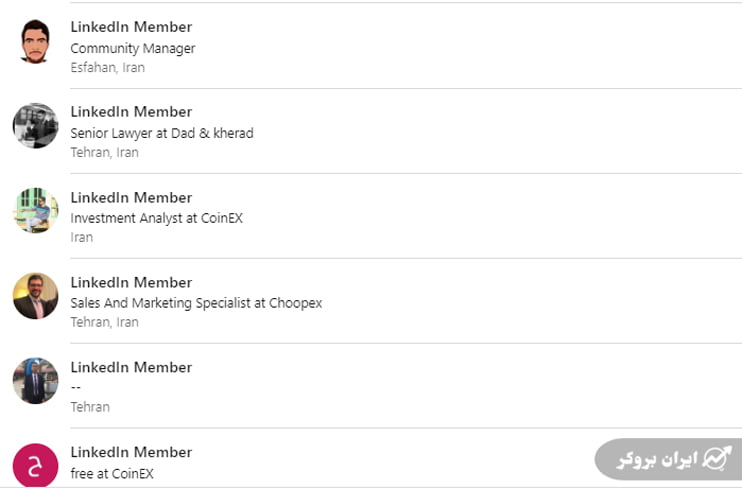This screenshot has height=489, width=742.
Task: Select the avatar of the Tehran-only member
Action: tap(35, 381)
